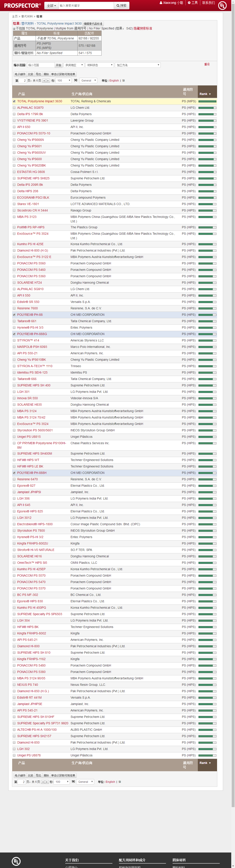Viewport: 235px width, 868px height.
Task: Open the 供货地区 region dropdown
Action: (x=74, y=65)
